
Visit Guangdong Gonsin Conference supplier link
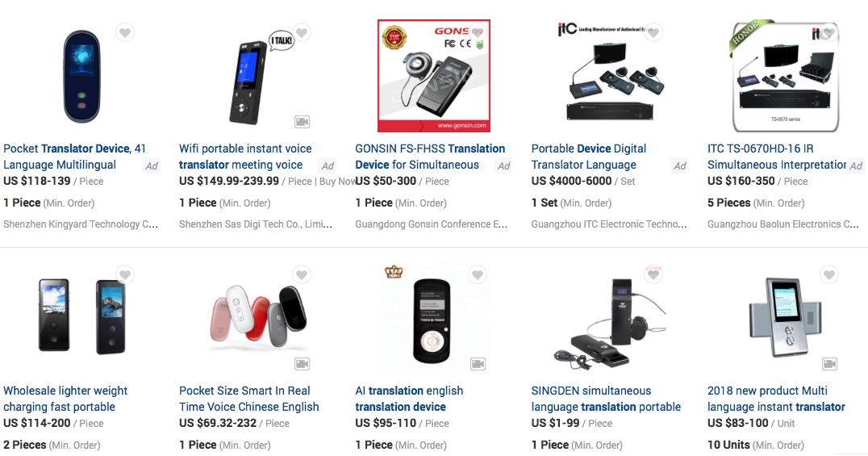coord(432,224)
